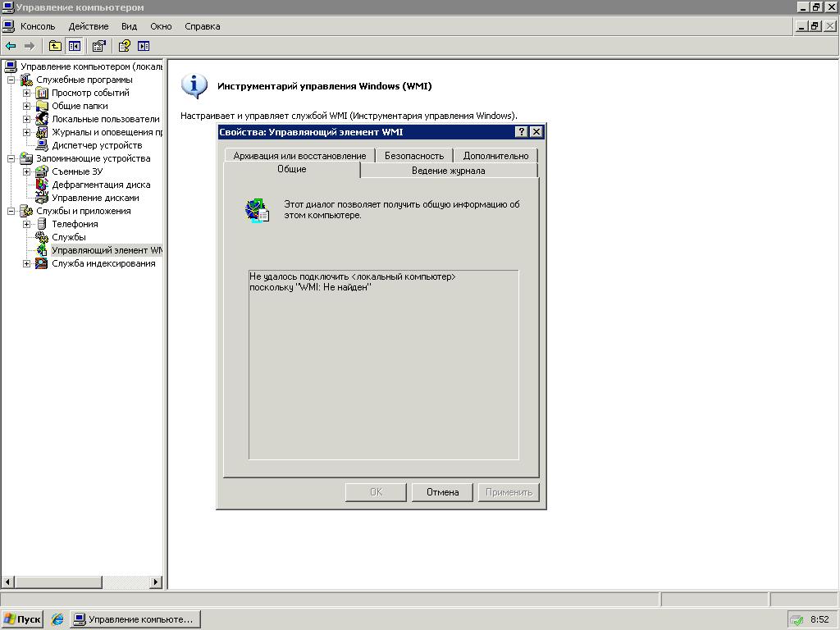Click the Служба индексирования icon
The width and height of the screenshot is (840, 630).
(x=42, y=263)
